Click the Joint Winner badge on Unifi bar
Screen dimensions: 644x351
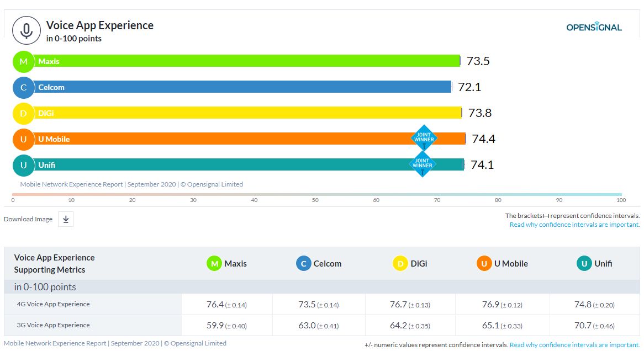(x=423, y=164)
